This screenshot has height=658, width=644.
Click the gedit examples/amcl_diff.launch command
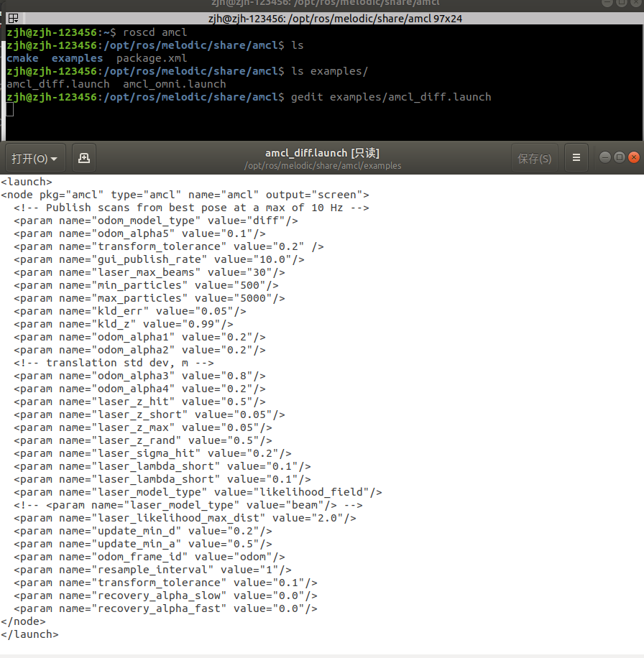pyautogui.click(x=391, y=98)
